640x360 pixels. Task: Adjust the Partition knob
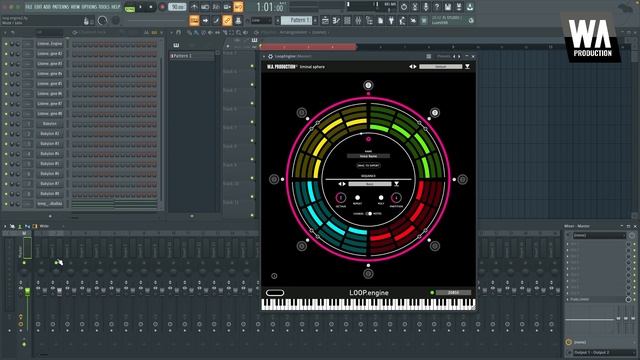coord(396,198)
